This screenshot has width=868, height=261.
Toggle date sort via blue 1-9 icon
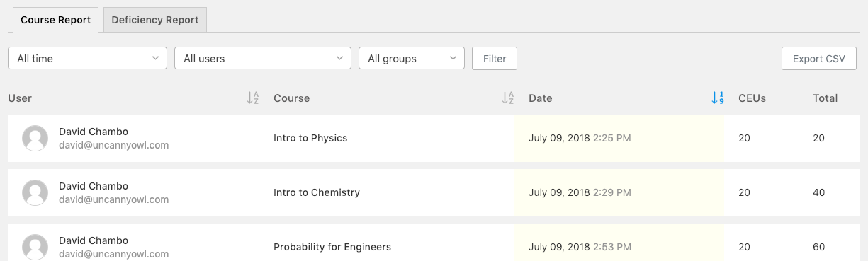pos(718,98)
